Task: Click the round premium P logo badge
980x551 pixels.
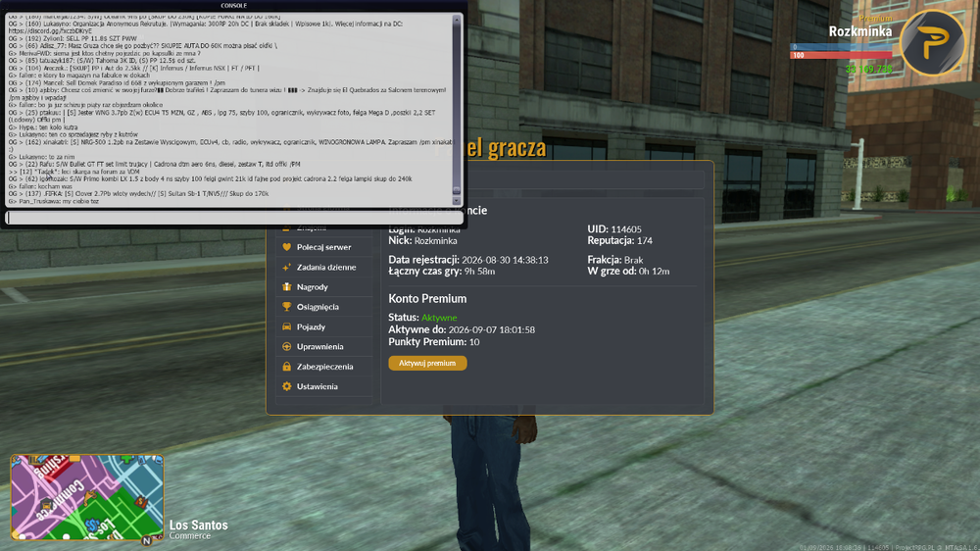Action: click(932, 42)
